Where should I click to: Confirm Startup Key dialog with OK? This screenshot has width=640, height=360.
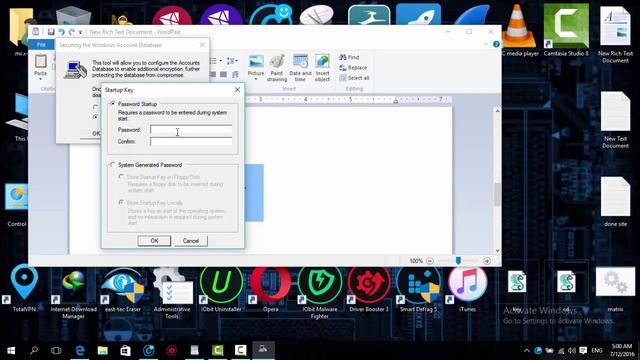(154, 241)
